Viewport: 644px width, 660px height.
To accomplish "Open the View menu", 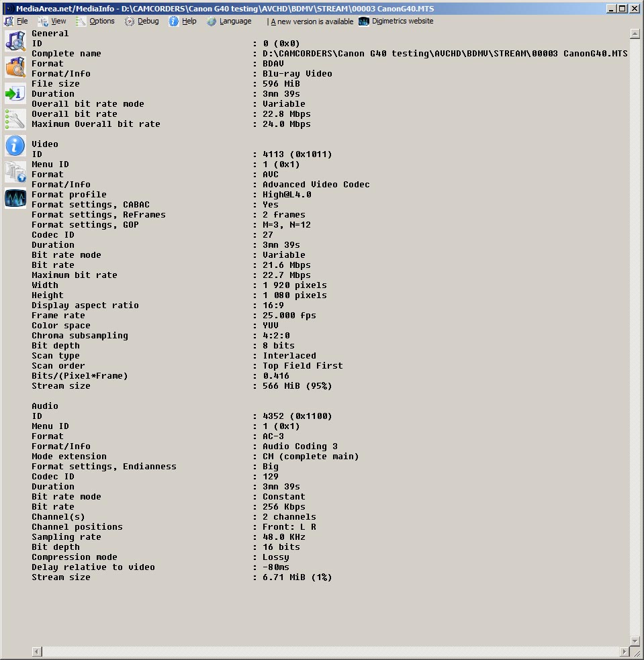I will [52, 21].
